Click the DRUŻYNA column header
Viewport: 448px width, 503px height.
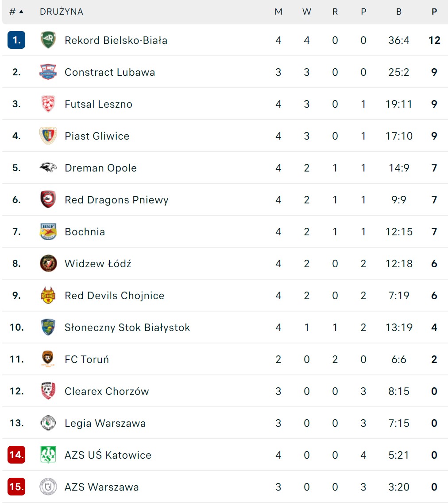(x=62, y=12)
